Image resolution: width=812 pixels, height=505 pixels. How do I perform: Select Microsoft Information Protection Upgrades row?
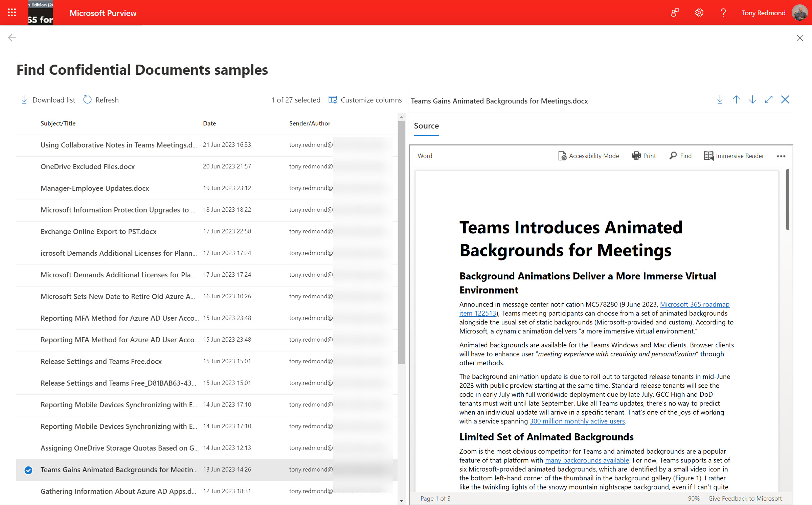tap(207, 210)
